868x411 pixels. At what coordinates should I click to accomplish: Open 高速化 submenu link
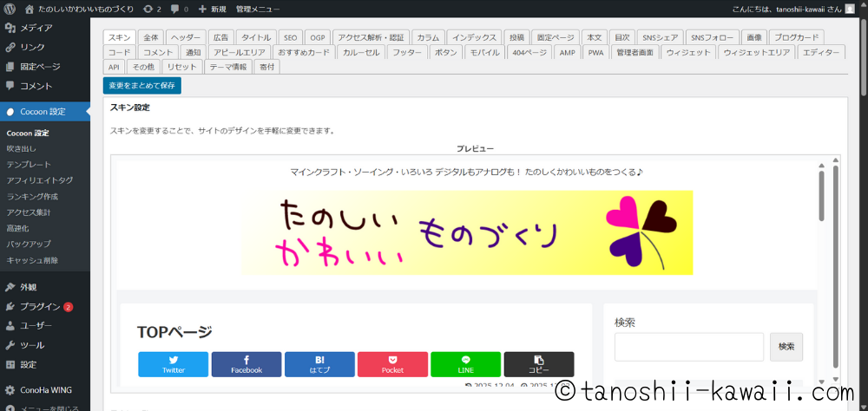[x=17, y=228]
